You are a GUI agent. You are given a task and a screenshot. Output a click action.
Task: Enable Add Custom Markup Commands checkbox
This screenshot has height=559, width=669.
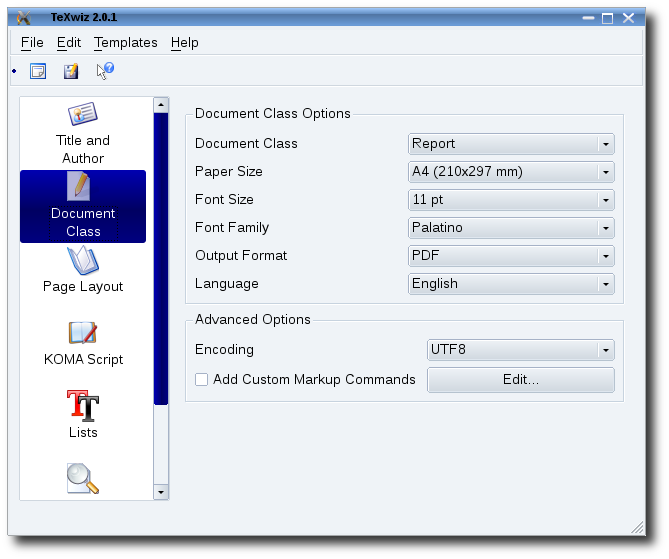click(x=201, y=379)
